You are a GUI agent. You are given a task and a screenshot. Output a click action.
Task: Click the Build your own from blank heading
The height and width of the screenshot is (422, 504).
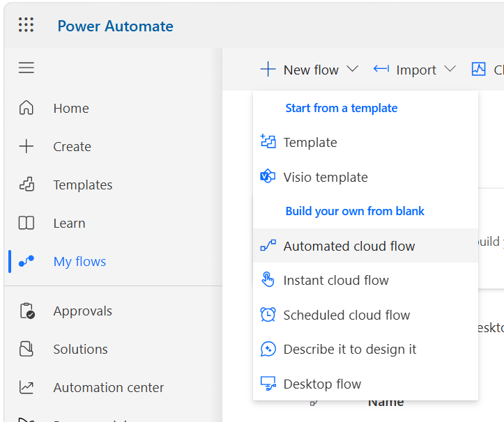click(355, 211)
